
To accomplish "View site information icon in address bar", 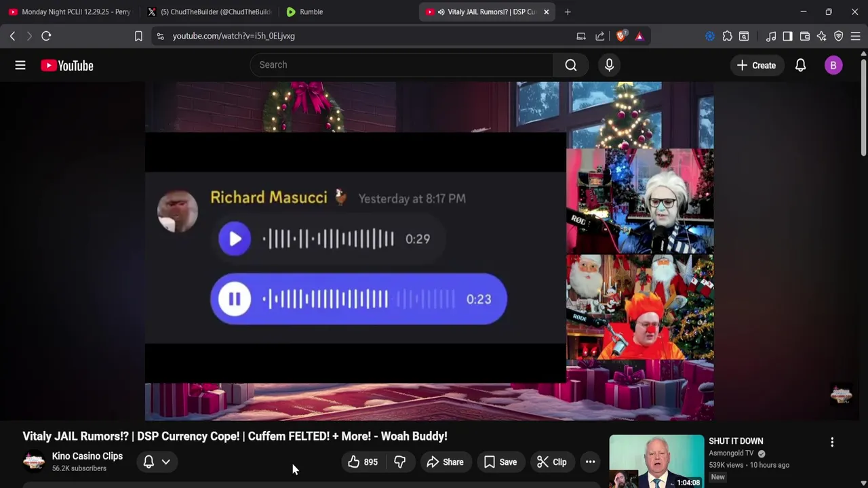I will coord(160,36).
